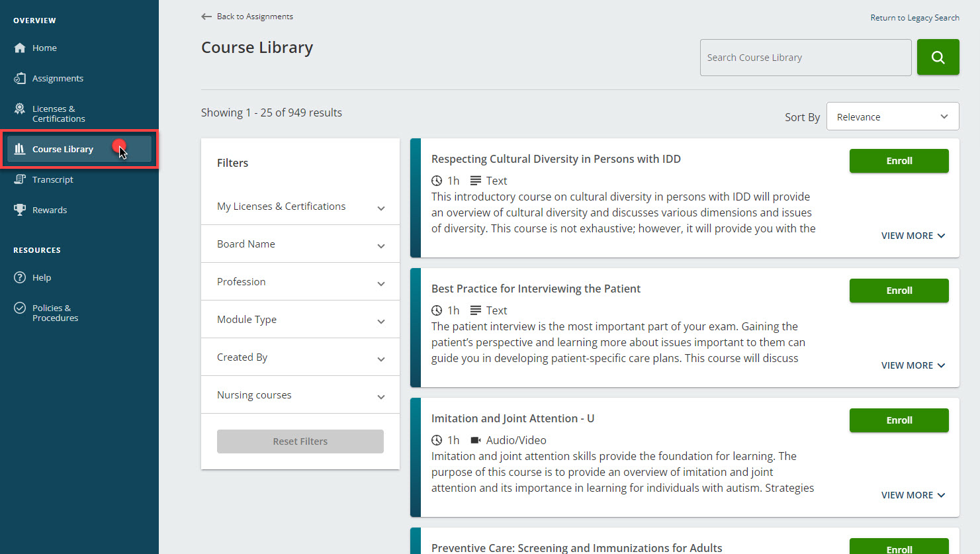Enroll in Best Practice for Interviewing the Patient
This screenshot has height=554, width=980.
899,291
